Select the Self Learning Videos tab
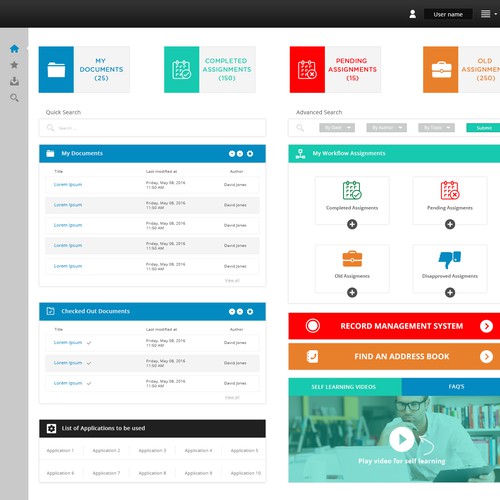The image size is (500, 500). 345,387
